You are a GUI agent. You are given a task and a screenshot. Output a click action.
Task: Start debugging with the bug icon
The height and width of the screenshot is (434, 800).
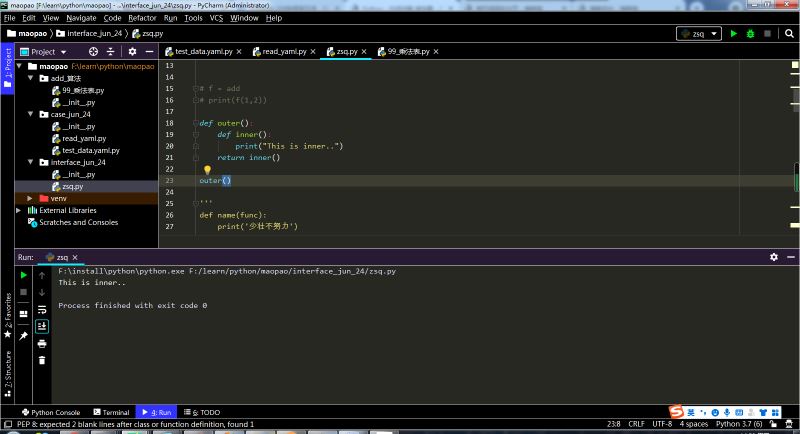click(x=748, y=33)
